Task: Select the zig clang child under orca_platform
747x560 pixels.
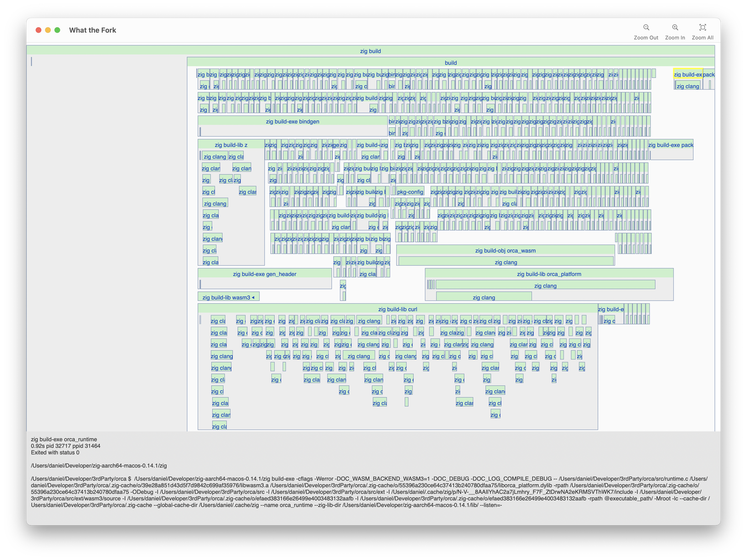Action: tap(545, 286)
